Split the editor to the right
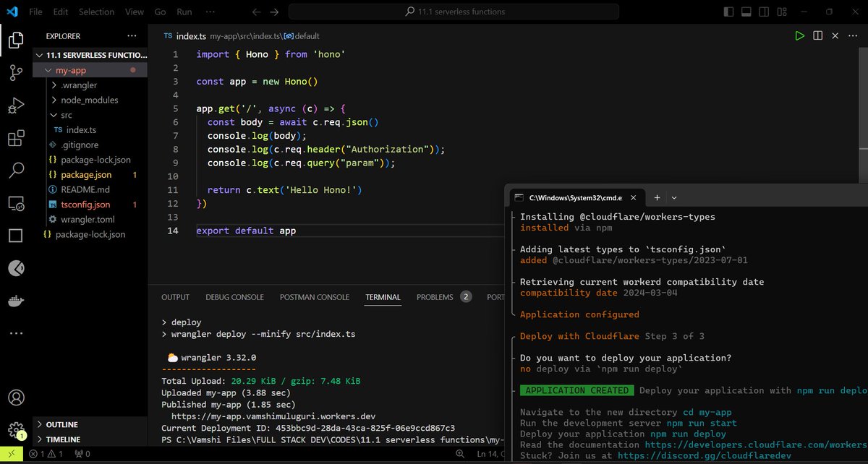This screenshot has width=868, height=464. coord(817,35)
